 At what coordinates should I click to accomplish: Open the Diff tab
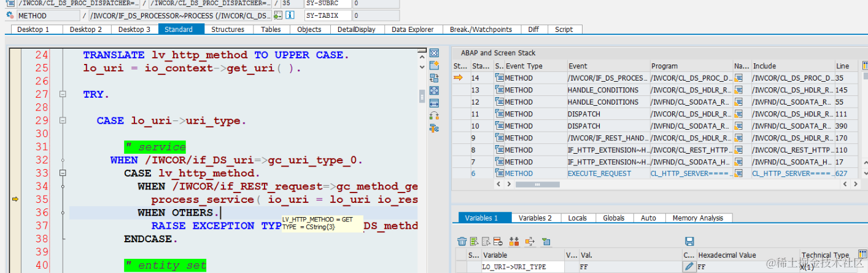533,30
